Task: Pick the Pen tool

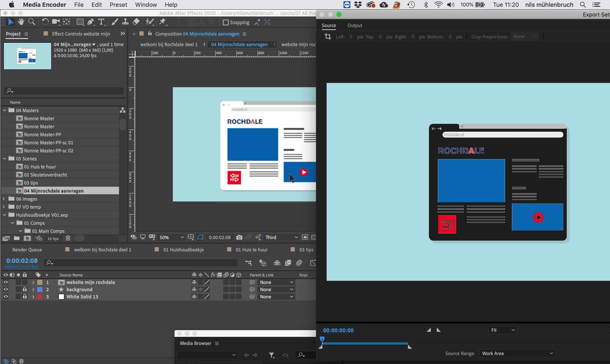Action: 91,22
